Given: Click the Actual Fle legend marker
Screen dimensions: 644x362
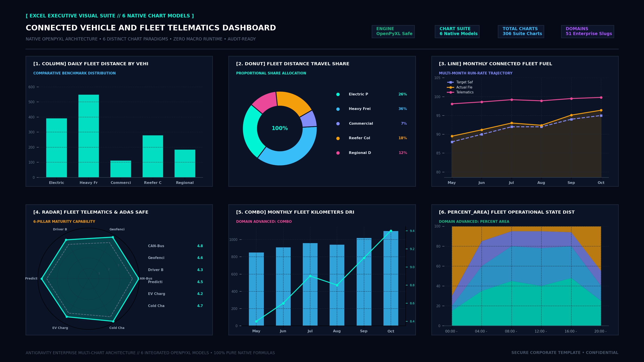Looking at the screenshot, I should coord(451,87).
